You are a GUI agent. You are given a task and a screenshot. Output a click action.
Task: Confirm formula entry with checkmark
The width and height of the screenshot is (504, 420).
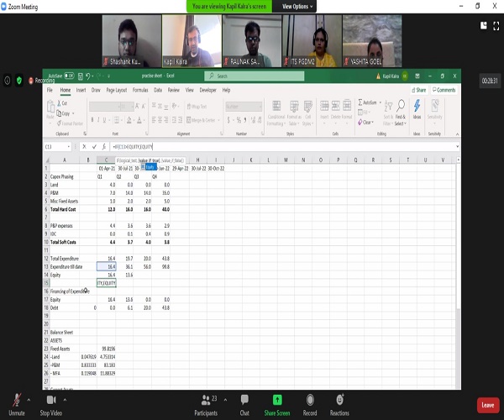coord(94,146)
